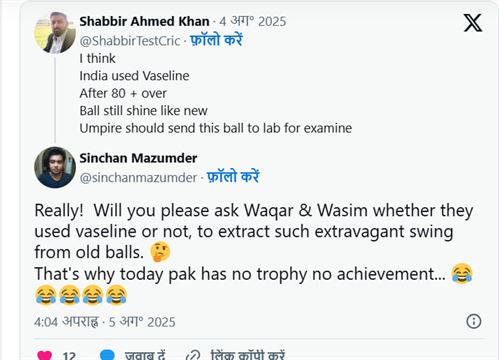499x360 pixels.
Task: Click the लिंक कॉपी करें text
Action: click(x=248, y=355)
